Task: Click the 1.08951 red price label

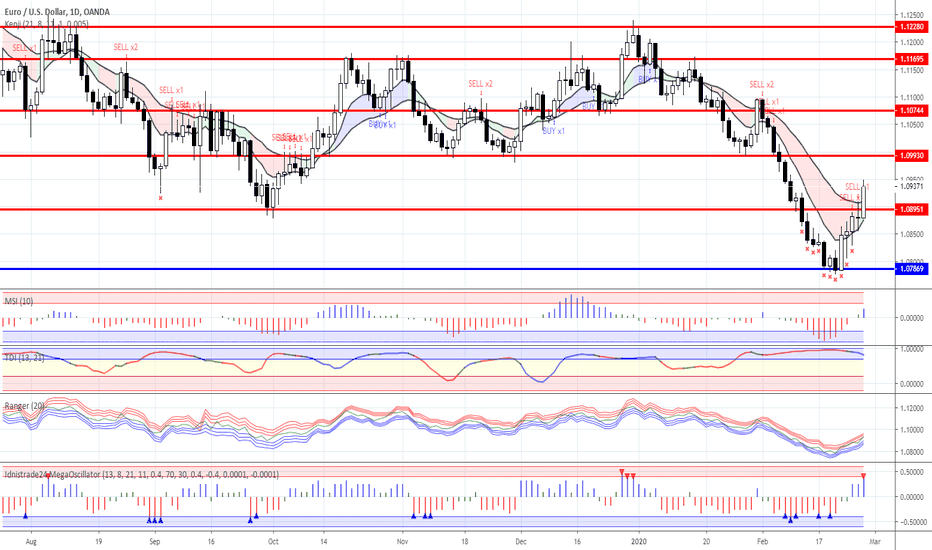Action: click(x=911, y=209)
